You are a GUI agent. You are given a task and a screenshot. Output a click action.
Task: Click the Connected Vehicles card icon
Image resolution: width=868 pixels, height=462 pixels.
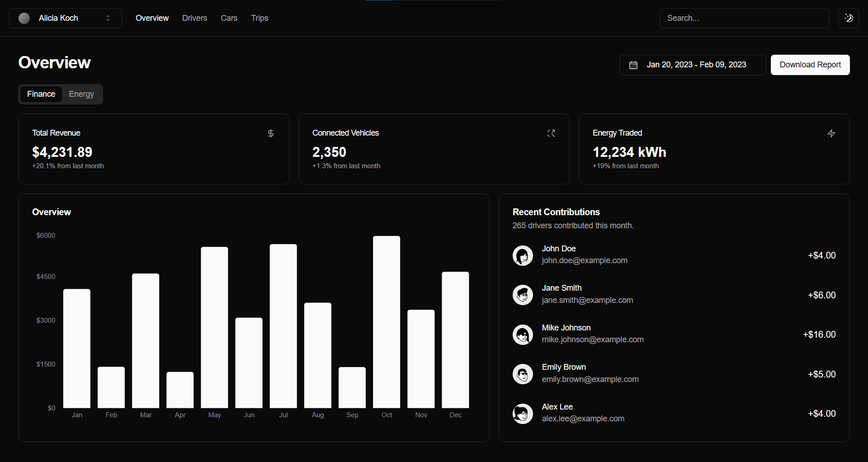click(x=551, y=133)
